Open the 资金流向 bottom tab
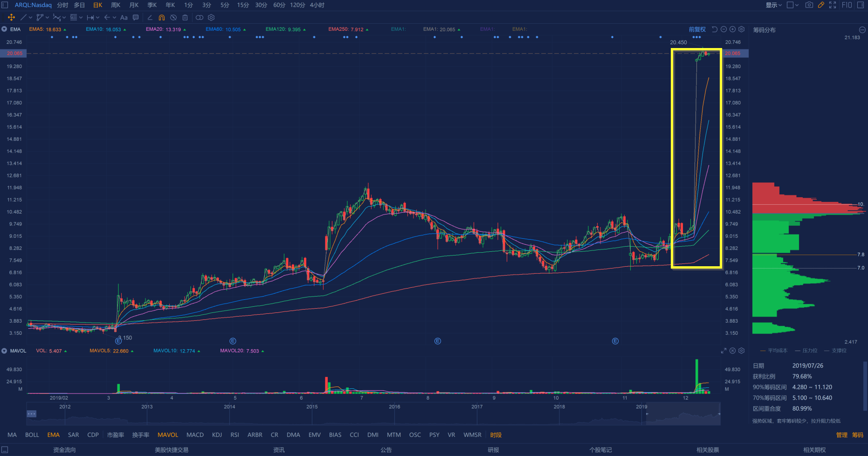 click(64, 450)
